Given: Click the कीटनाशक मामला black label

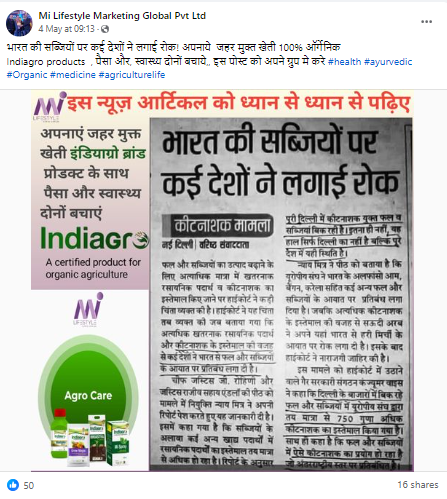Looking at the screenshot, I should (219, 226).
